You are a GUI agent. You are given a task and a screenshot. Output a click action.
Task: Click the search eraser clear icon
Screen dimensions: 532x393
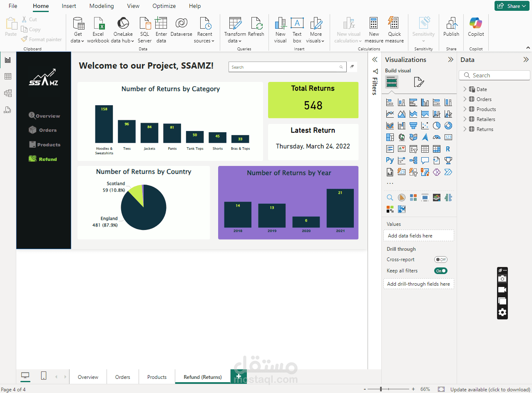[x=352, y=67]
